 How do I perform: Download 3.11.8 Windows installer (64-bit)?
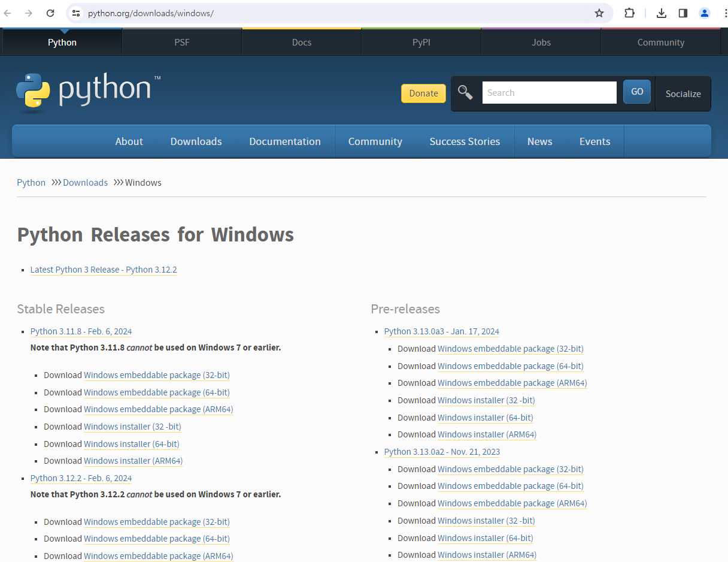(132, 444)
